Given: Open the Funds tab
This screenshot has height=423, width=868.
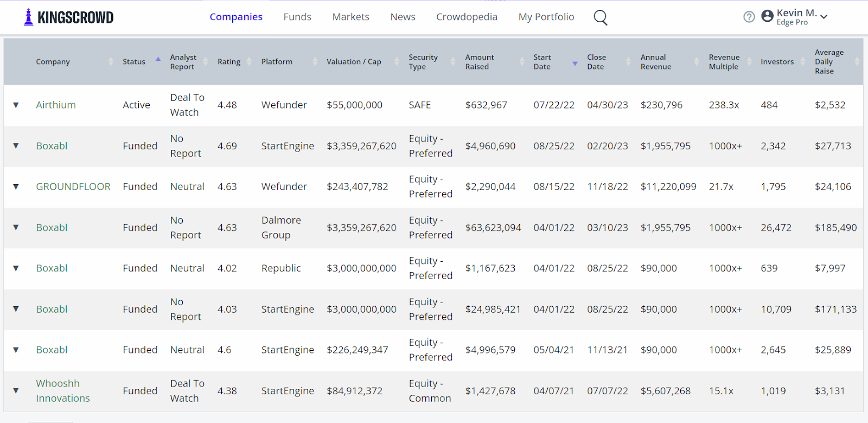Looking at the screenshot, I should (x=297, y=17).
